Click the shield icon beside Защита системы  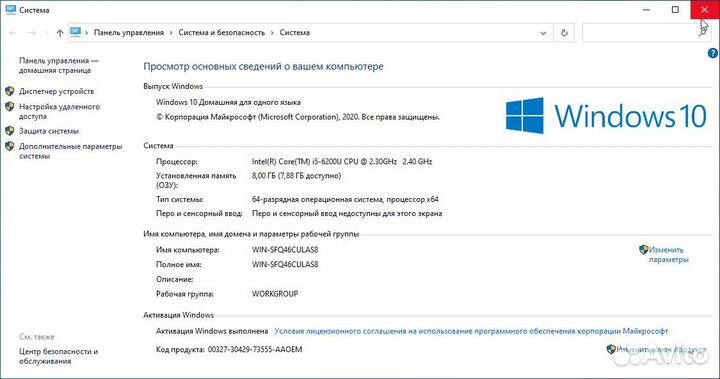(x=10, y=131)
